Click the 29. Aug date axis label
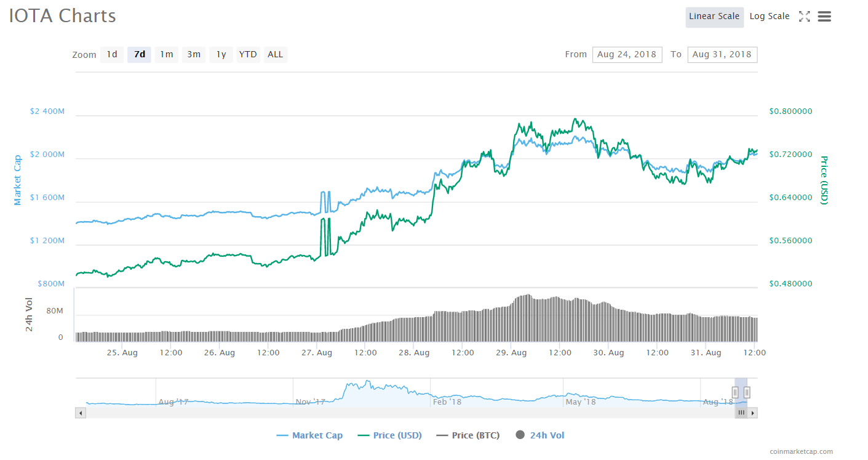The image size is (868, 460). [511, 353]
